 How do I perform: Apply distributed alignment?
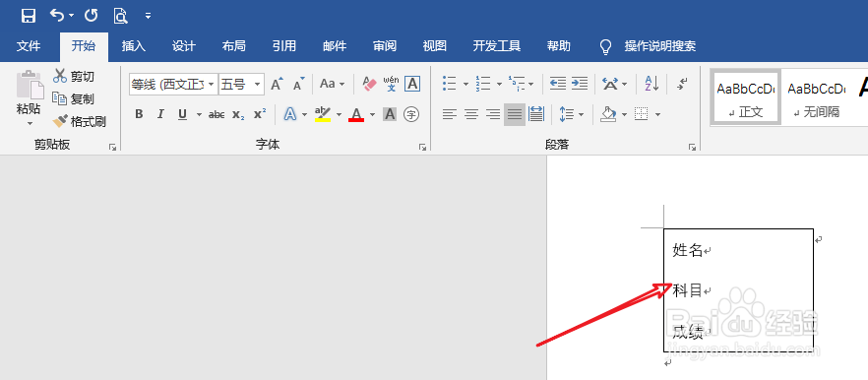tap(535, 114)
